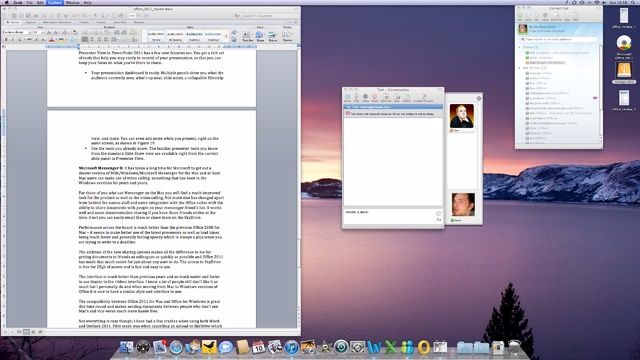The height and width of the screenshot is (360, 640).
Task: Toggle Bold formatting in Word ribbon
Action: point(6,40)
